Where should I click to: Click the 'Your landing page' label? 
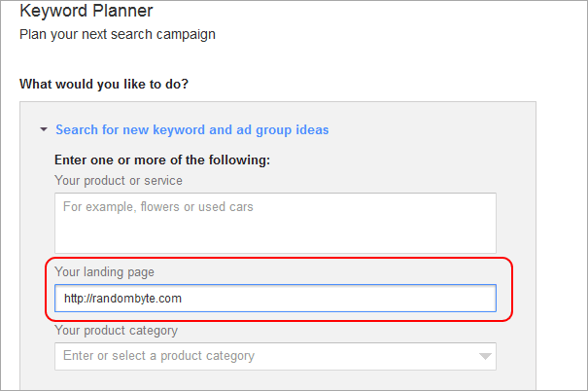tap(104, 272)
